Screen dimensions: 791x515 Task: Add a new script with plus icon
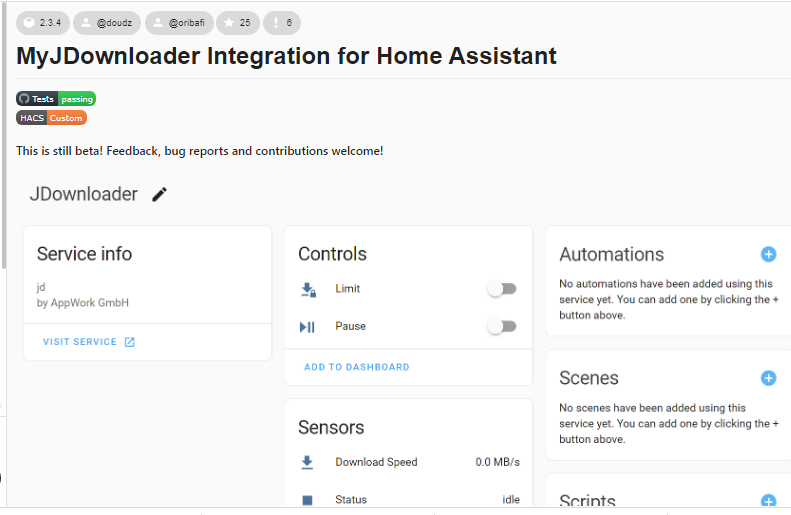[768, 500]
